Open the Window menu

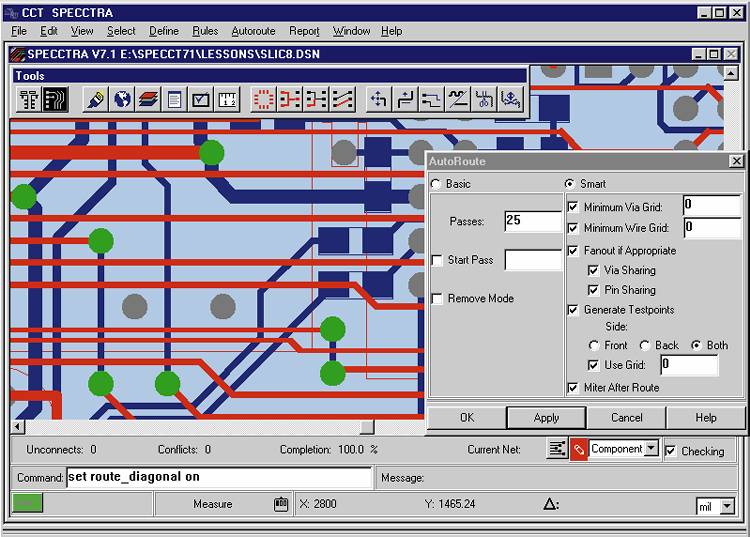click(352, 31)
